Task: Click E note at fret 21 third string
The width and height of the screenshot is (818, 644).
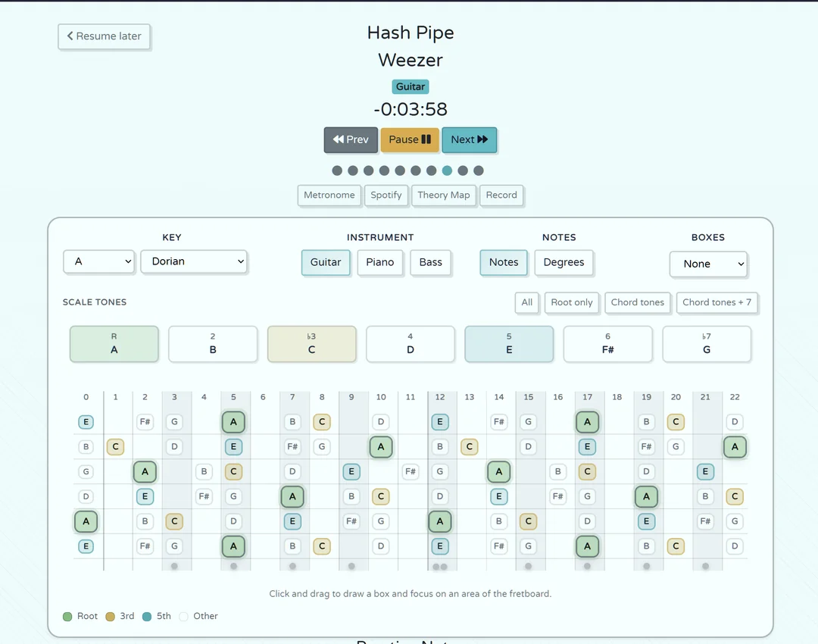Action: (x=705, y=472)
